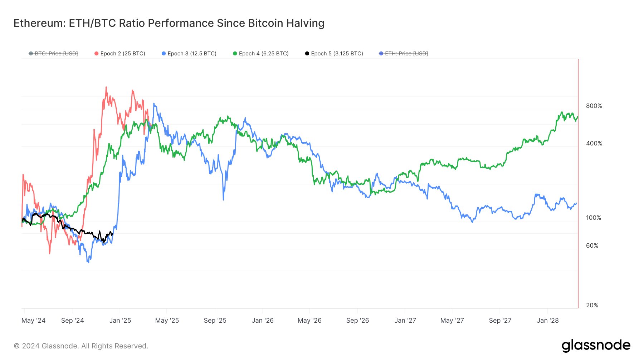This screenshot has width=644, height=362.
Task: Click the Jan '25 x-axis label
Action: [x=120, y=321]
